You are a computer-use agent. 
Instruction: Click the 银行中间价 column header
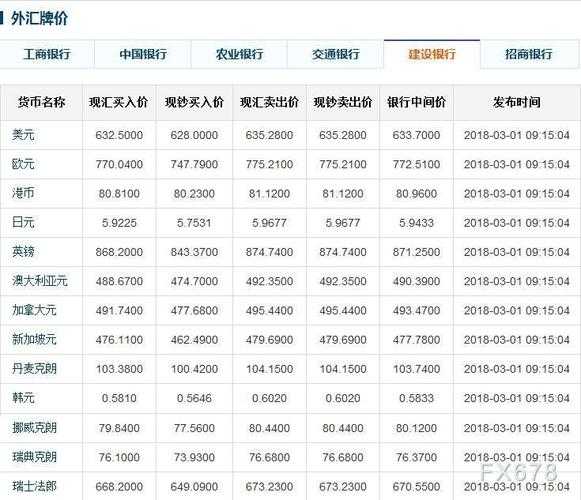click(416, 102)
